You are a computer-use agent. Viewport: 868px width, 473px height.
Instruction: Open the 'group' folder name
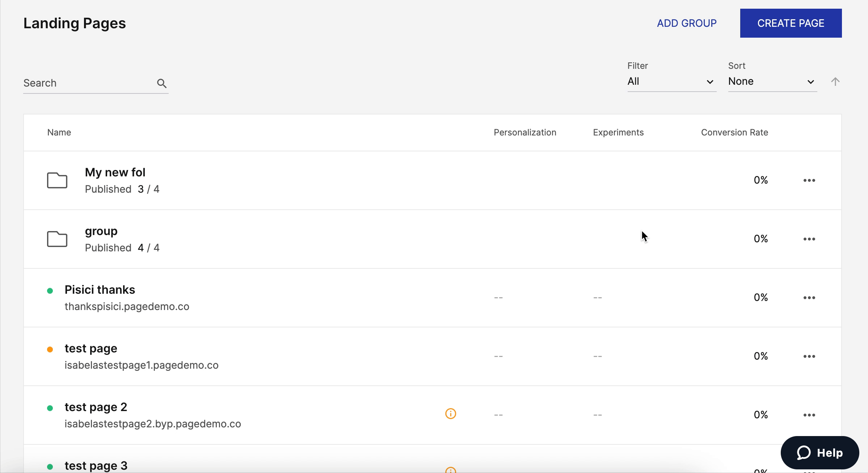(101, 231)
